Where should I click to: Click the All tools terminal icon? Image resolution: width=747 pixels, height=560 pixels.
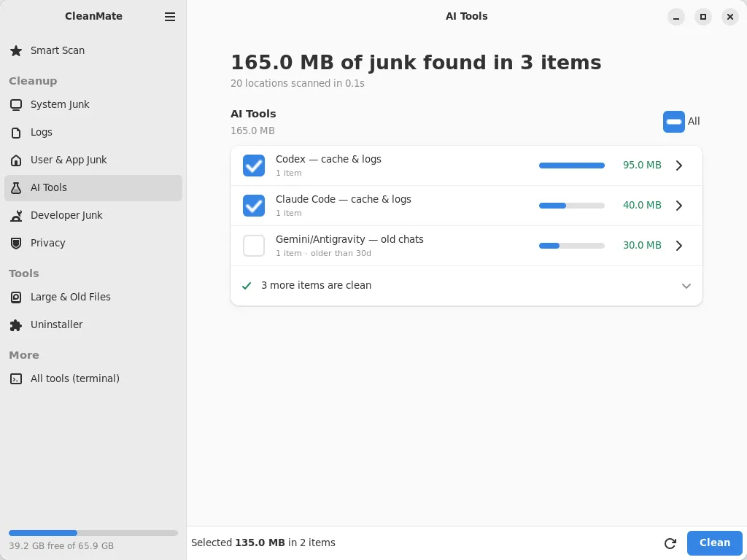16,378
